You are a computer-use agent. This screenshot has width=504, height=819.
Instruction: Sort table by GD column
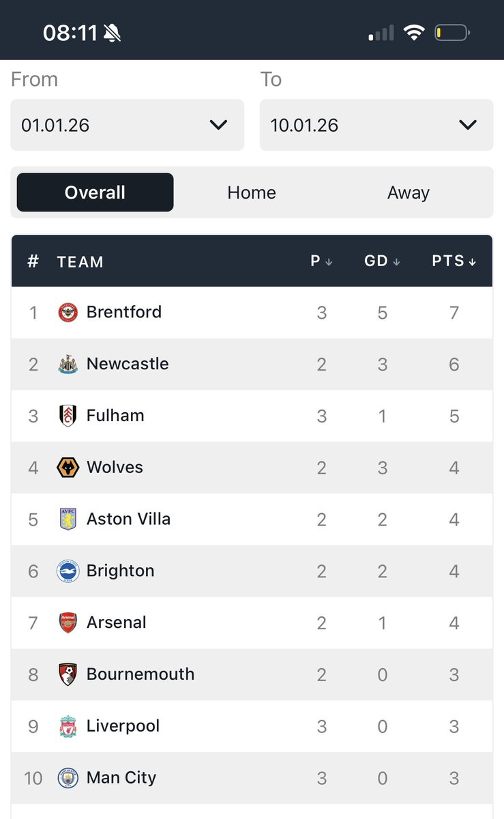pyautogui.click(x=383, y=261)
